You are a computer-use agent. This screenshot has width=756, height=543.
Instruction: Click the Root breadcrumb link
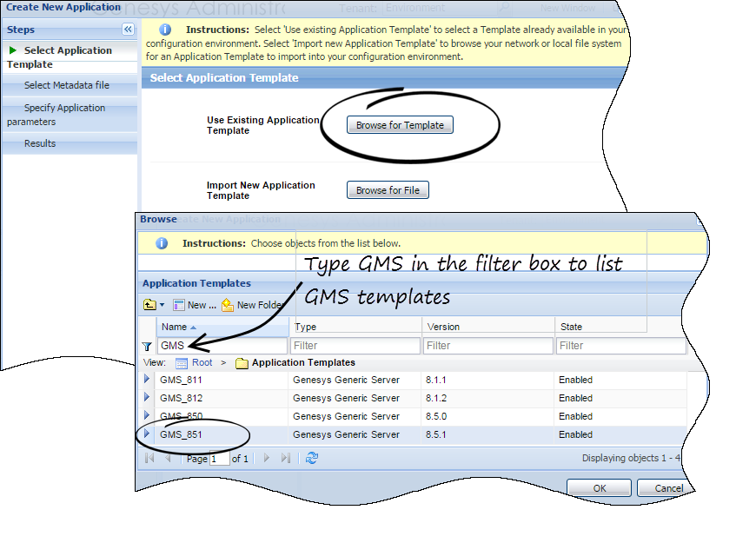pyautogui.click(x=202, y=362)
